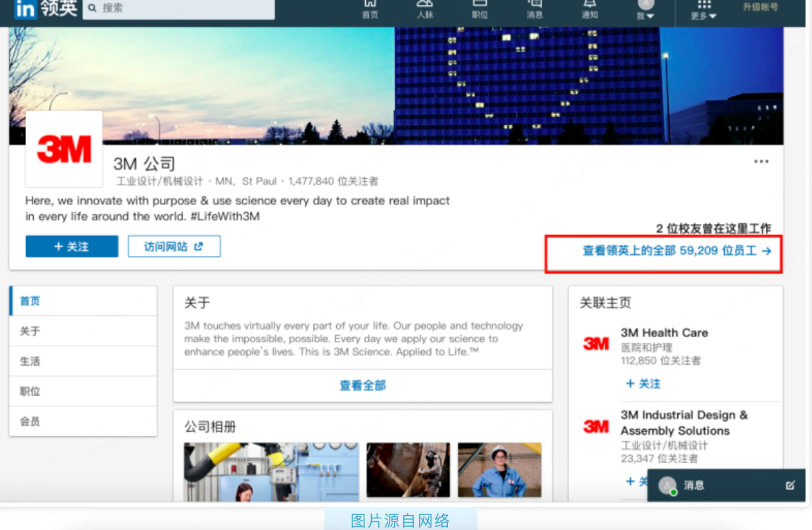The width and height of the screenshot is (812, 530).
Task: Toggle follow for 3M Health Care
Action: 643,383
